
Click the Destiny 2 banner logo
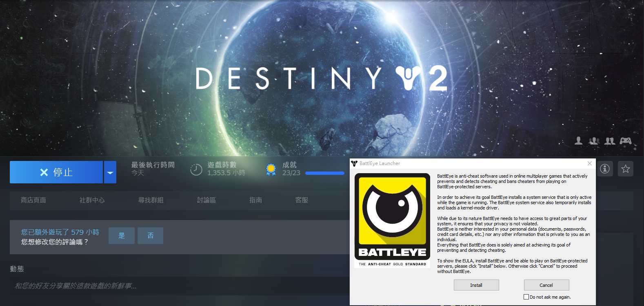pyautogui.click(x=322, y=78)
